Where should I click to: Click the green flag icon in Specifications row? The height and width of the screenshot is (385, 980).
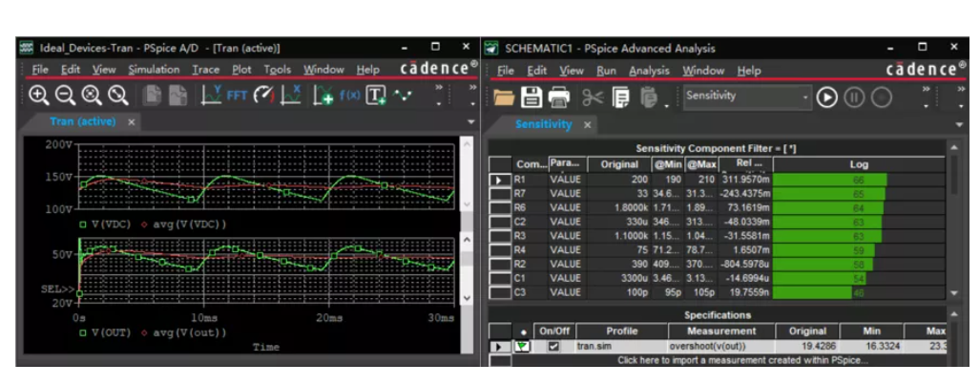(521, 346)
